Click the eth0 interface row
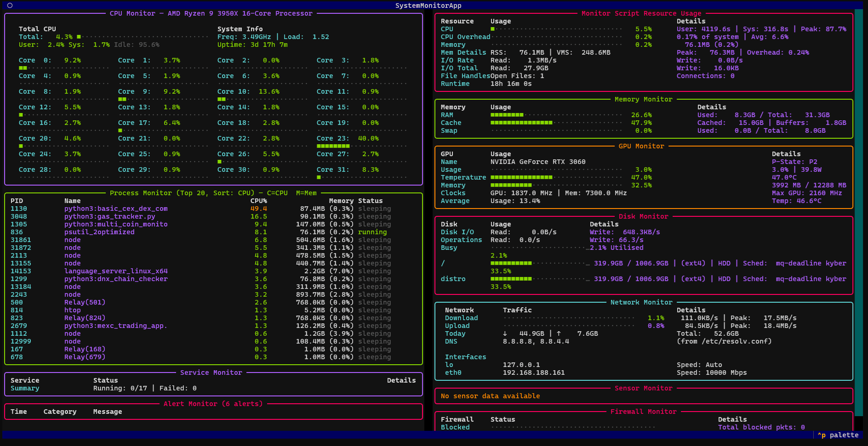The width and height of the screenshot is (868, 446). pos(644,373)
